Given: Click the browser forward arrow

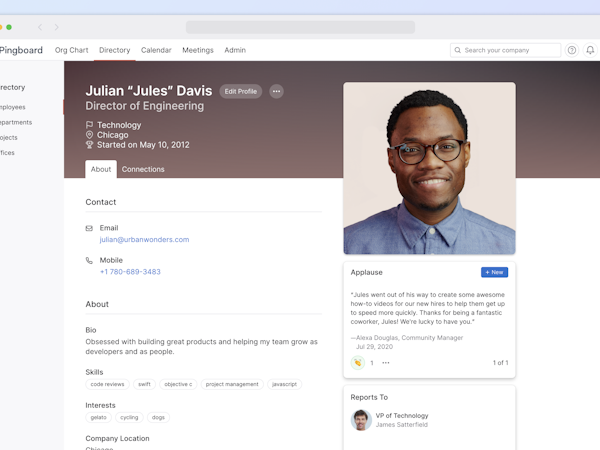Looking at the screenshot, I should tap(57, 27).
